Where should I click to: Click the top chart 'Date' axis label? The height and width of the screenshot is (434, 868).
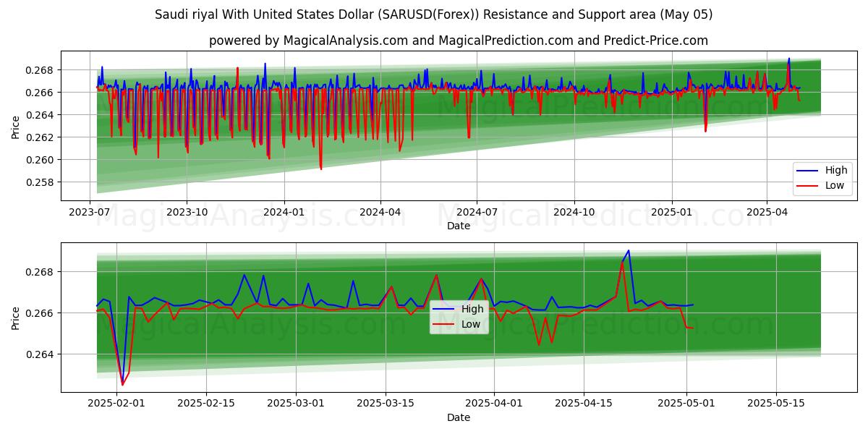[x=459, y=226]
